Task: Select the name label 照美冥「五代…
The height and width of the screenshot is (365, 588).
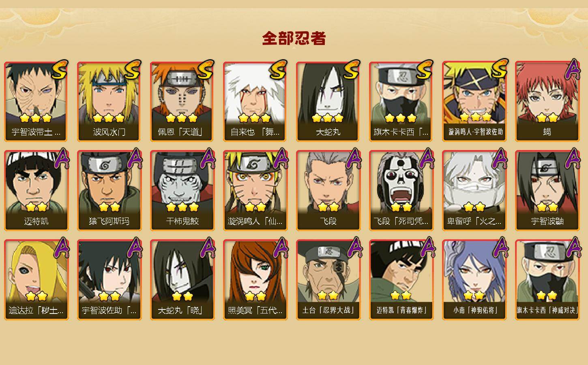Action: [x=255, y=311]
